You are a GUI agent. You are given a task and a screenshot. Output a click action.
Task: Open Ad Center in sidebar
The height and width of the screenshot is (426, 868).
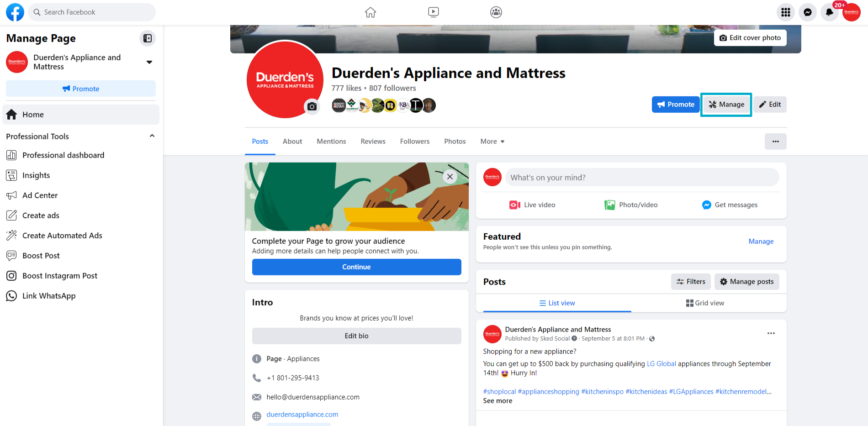click(x=81, y=195)
